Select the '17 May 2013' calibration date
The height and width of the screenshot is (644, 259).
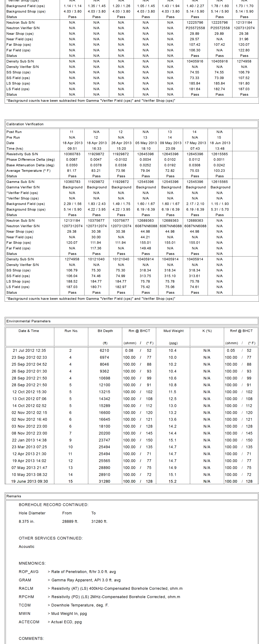coord(195,143)
